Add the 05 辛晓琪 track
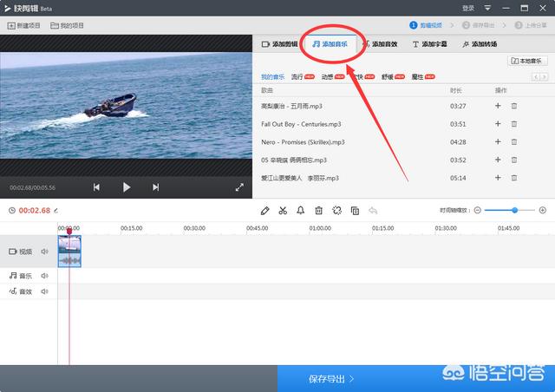 [498, 160]
